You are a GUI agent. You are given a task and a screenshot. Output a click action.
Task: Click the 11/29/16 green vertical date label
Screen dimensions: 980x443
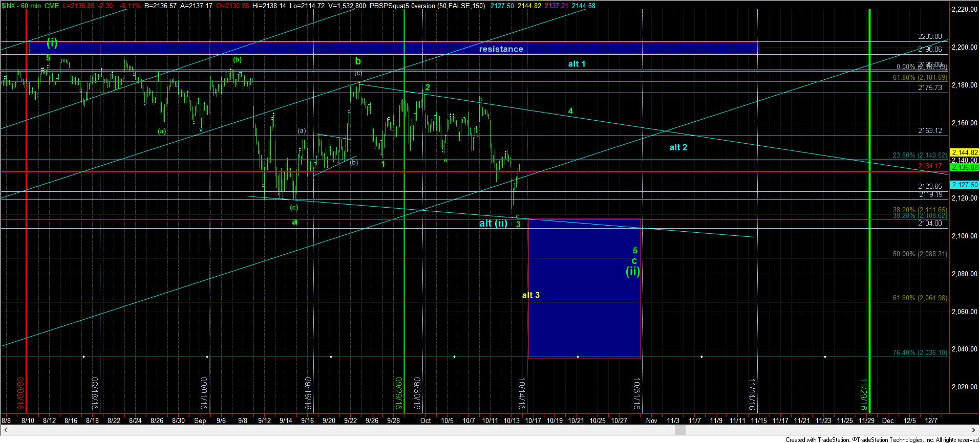point(863,395)
